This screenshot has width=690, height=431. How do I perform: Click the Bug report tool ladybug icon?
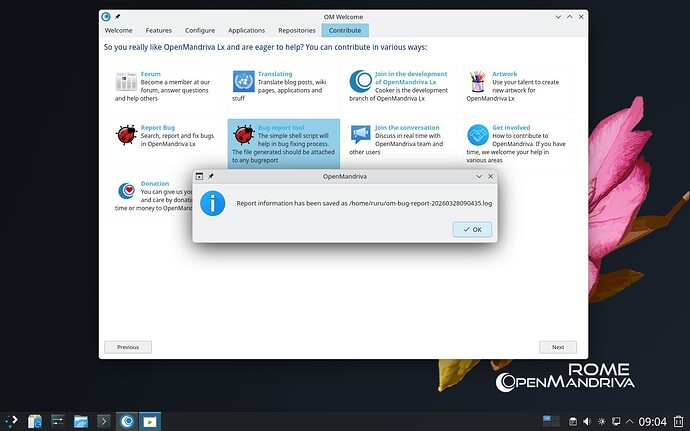(x=244, y=135)
